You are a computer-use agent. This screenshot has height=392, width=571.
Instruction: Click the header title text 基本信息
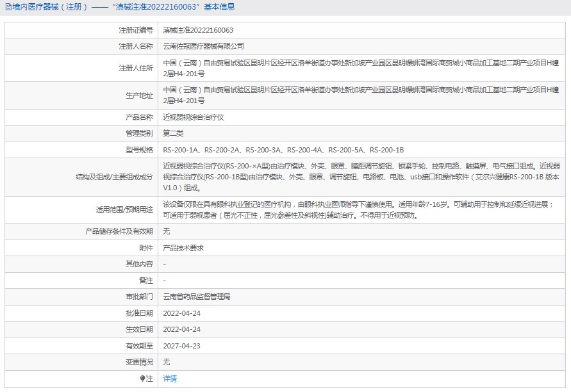[219, 7]
